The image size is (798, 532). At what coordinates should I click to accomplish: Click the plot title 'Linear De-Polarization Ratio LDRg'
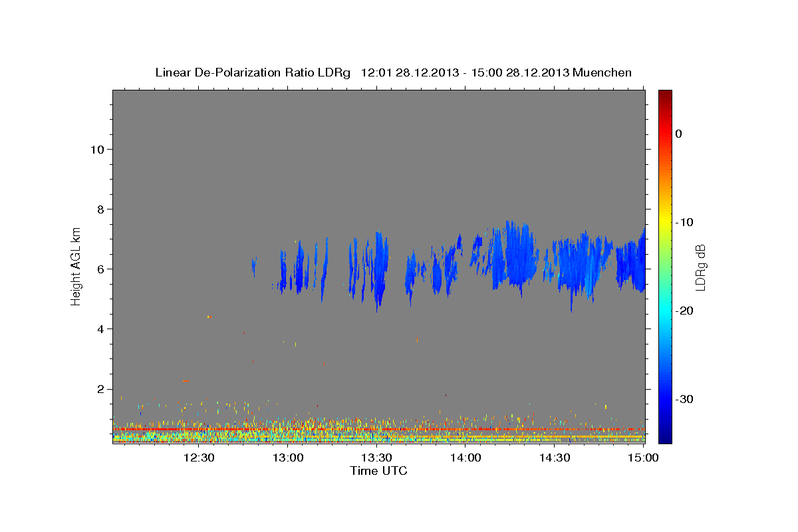tap(253, 72)
